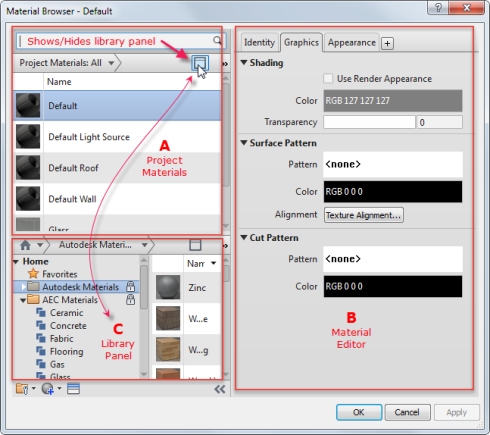The width and height of the screenshot is (490, 435).
Task: Click the Surface Pattern <none> pattern field
Action: tap(393, 164)
